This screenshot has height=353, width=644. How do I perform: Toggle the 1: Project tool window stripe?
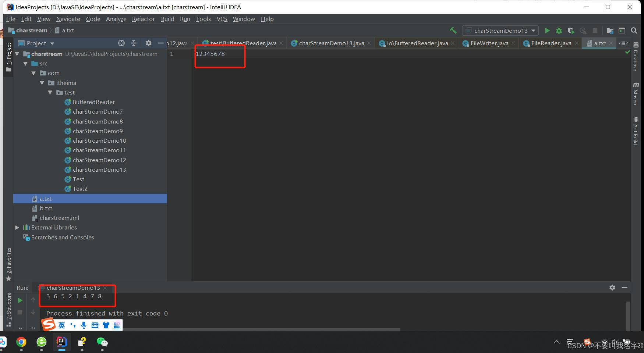(x=9, y=57)
